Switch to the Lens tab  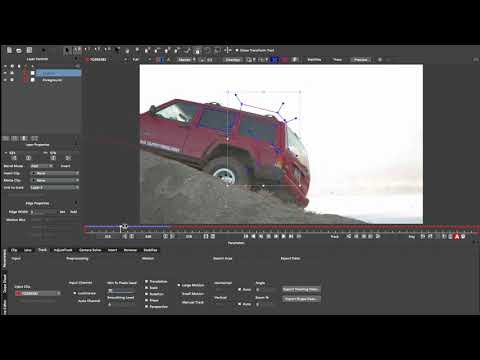[x=28, y=250]
